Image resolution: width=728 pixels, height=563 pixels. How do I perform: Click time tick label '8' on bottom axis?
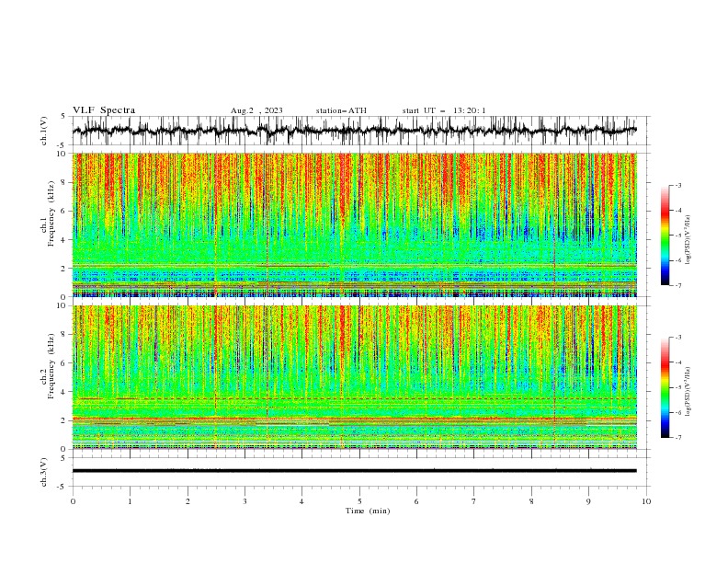(531, 501)
